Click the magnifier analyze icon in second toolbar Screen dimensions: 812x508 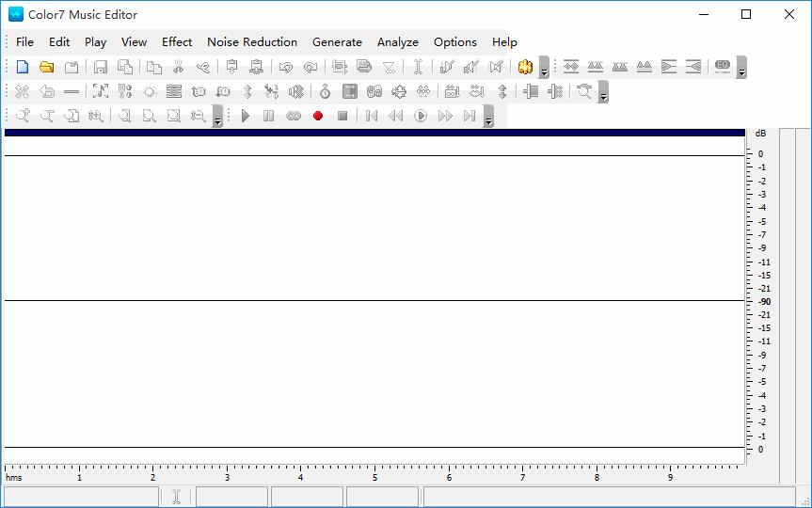click(584, 91)
